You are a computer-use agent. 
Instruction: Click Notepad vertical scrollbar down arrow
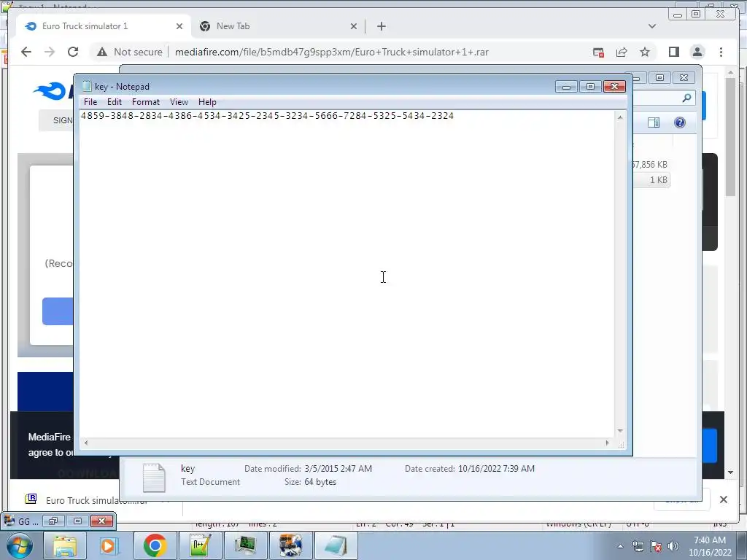coord(620,431)
